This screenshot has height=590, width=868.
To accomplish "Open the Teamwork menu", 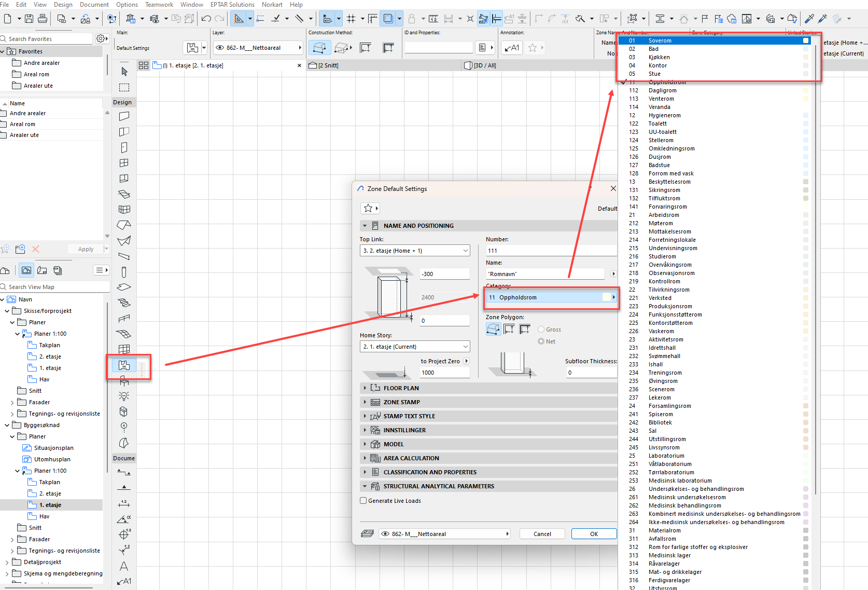I will click(159, 5).
